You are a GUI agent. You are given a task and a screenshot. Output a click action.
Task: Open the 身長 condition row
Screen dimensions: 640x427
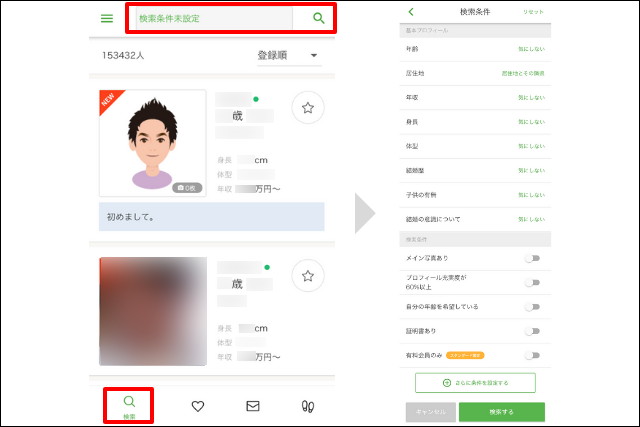click(x=475, y=122)
